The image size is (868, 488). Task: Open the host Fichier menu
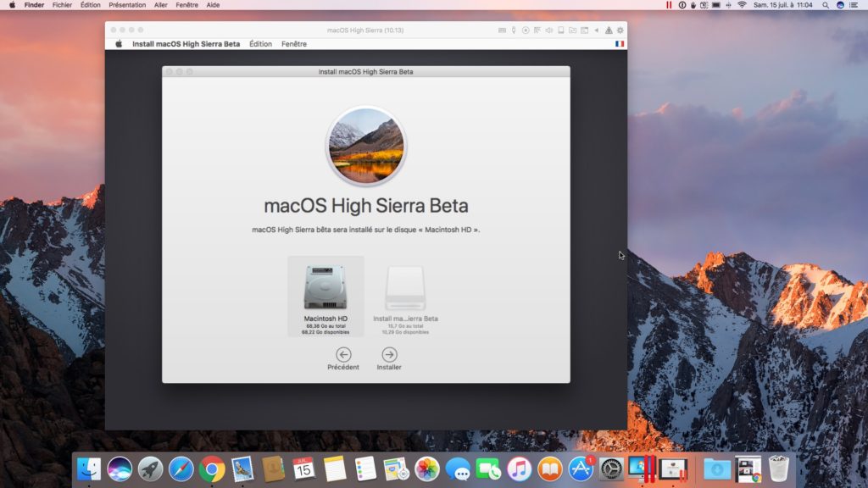point(62,5)
